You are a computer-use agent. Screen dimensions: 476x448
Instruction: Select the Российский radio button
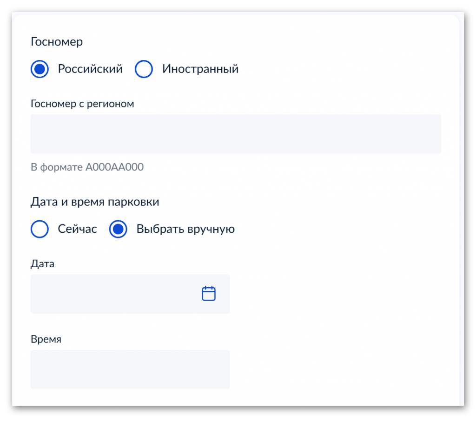[x=40, y=69]
